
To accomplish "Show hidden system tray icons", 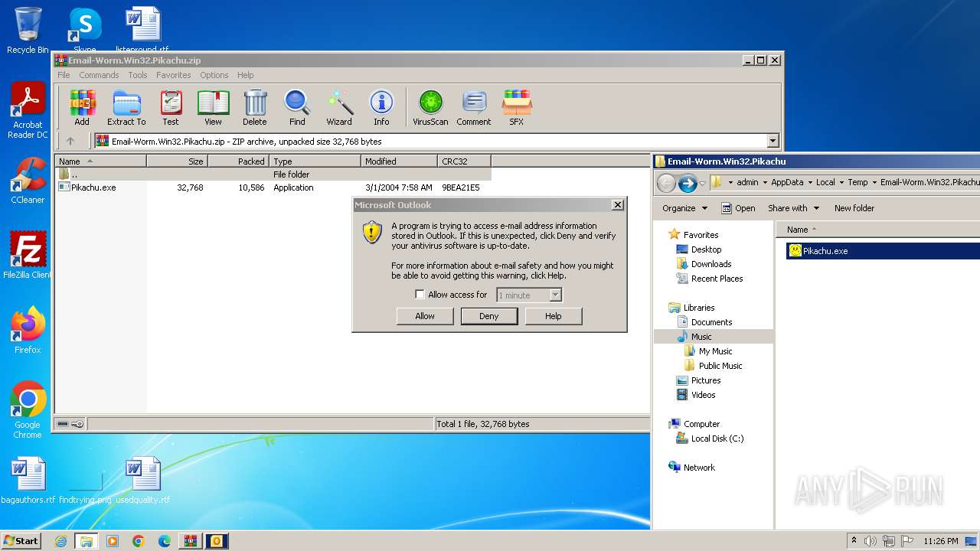I will (x=854, y=541).
